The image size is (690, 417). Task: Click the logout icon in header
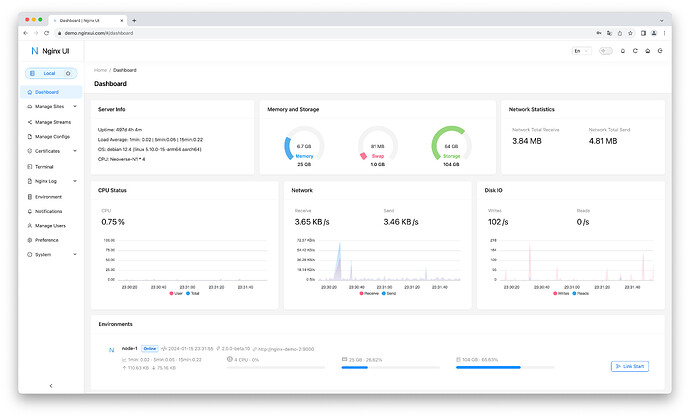click(x=660, y=51)
